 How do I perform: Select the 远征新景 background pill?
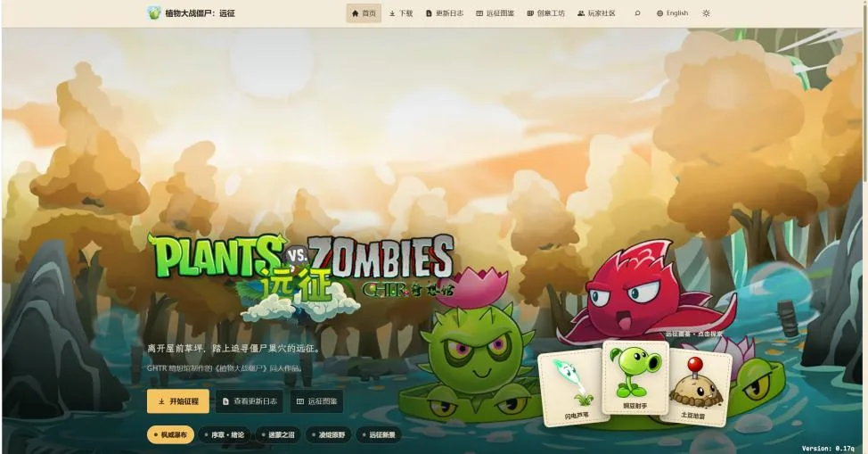379,435
